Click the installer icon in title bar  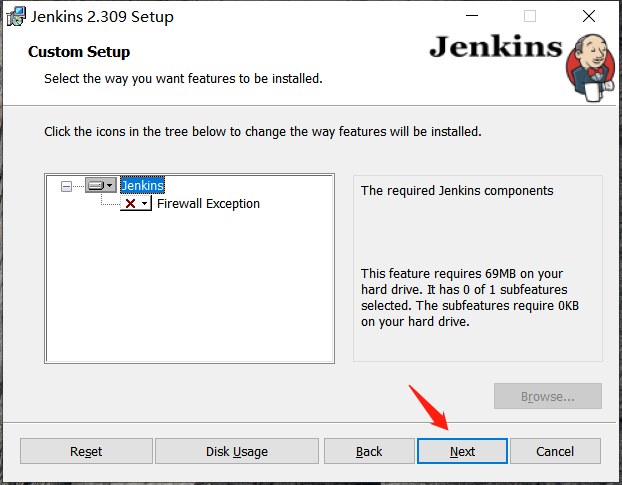16,17
